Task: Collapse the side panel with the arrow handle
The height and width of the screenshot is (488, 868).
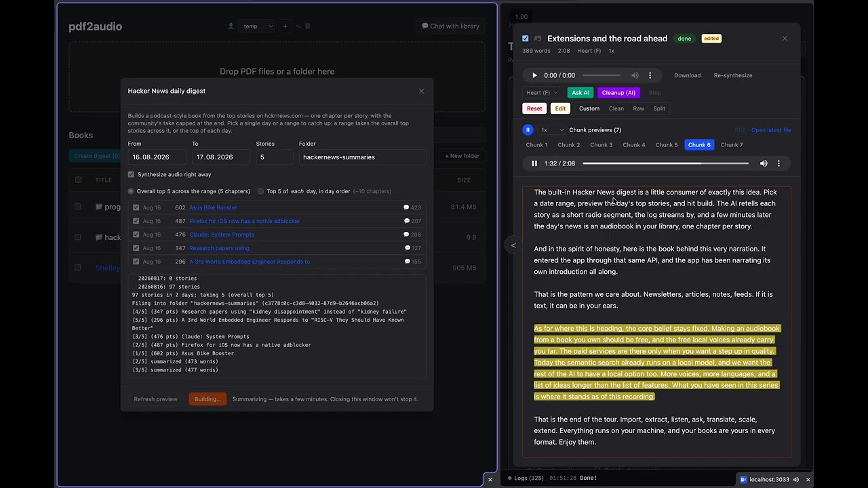Action: click(513, 245)
